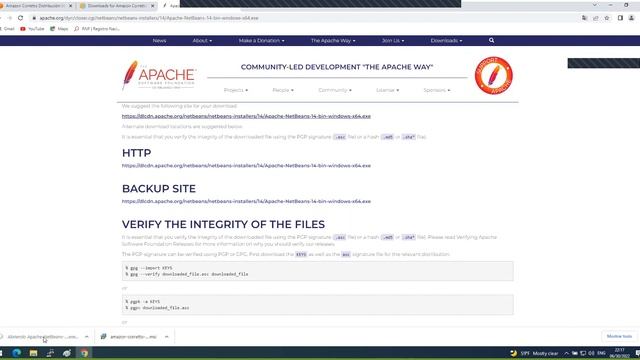Click the taskbar icon right of File Explorer

pyautogui.click(x=50, y=353)
